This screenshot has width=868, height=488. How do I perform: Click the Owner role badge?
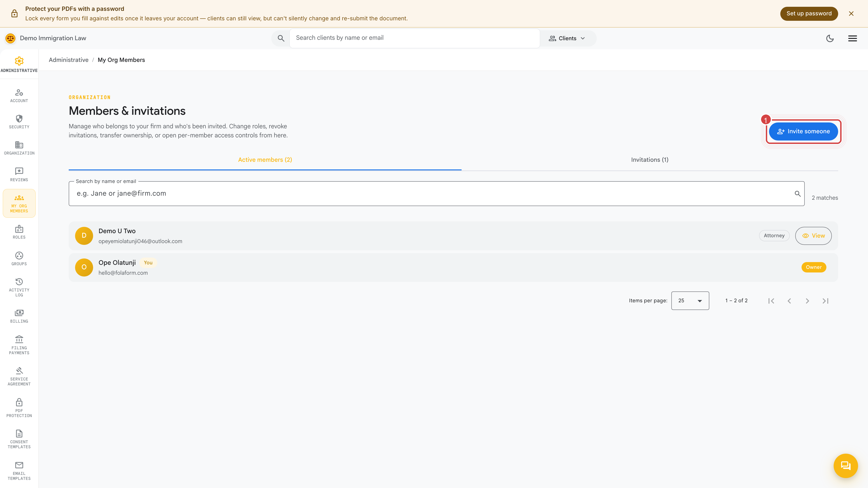814,267
